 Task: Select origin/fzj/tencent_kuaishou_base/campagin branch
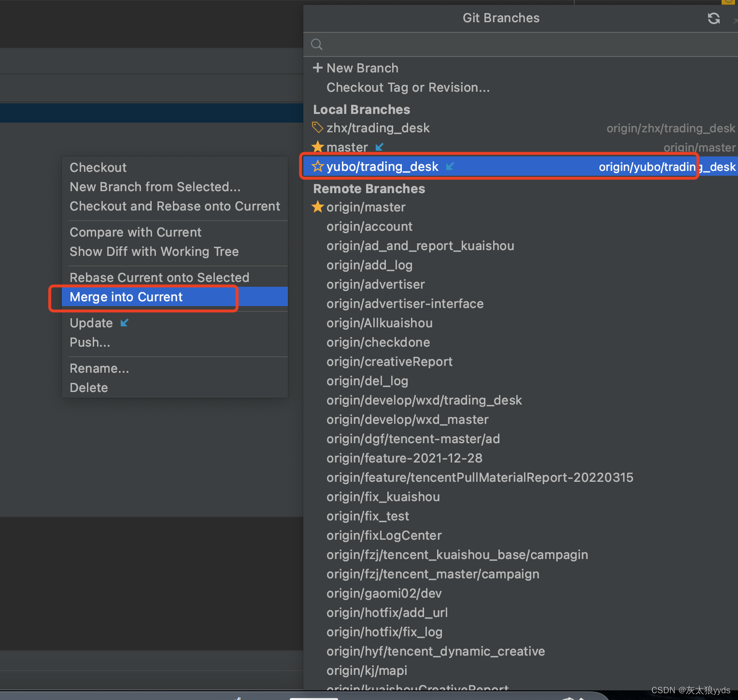click(x=457, y=555)
